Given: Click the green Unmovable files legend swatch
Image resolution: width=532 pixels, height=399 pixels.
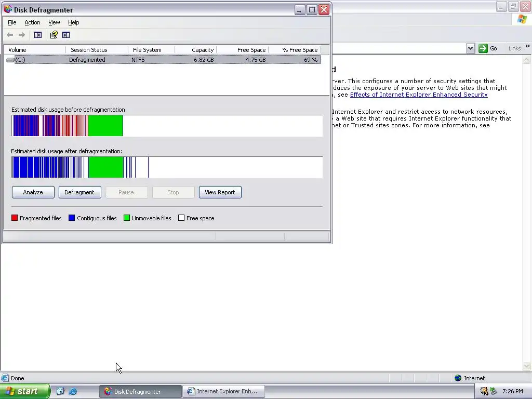Looking at the screenshot, I should [127, 218].
